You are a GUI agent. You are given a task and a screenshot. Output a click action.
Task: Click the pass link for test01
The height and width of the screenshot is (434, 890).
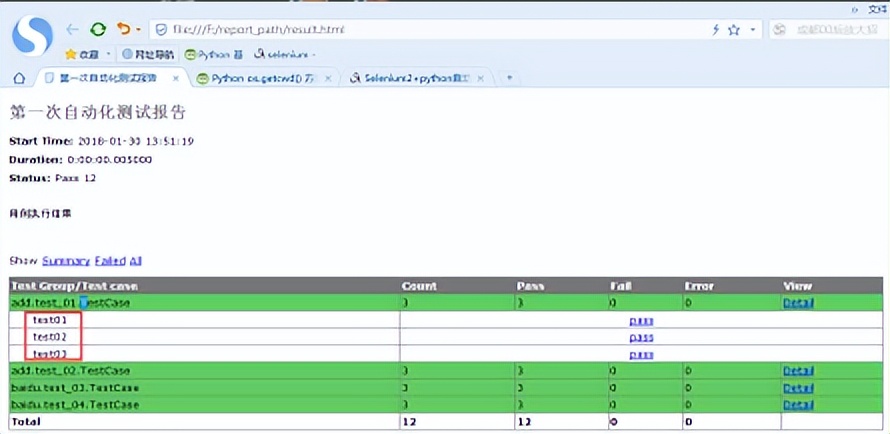tap(641, 321)
